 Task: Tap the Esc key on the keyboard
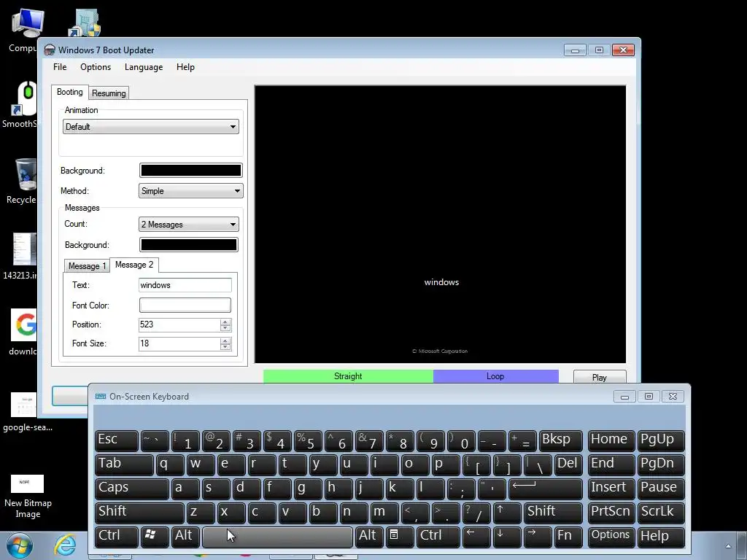(117, 440)
